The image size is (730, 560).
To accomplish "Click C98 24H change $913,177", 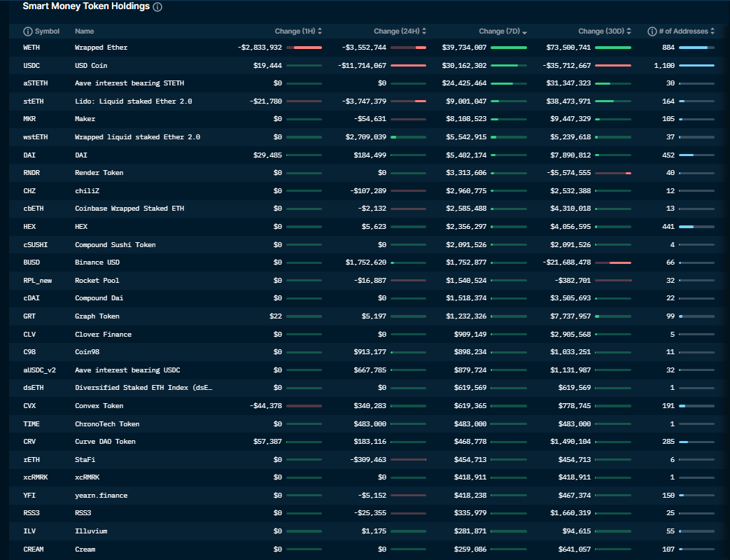I will pyautogui.click(x=370, y=352).
